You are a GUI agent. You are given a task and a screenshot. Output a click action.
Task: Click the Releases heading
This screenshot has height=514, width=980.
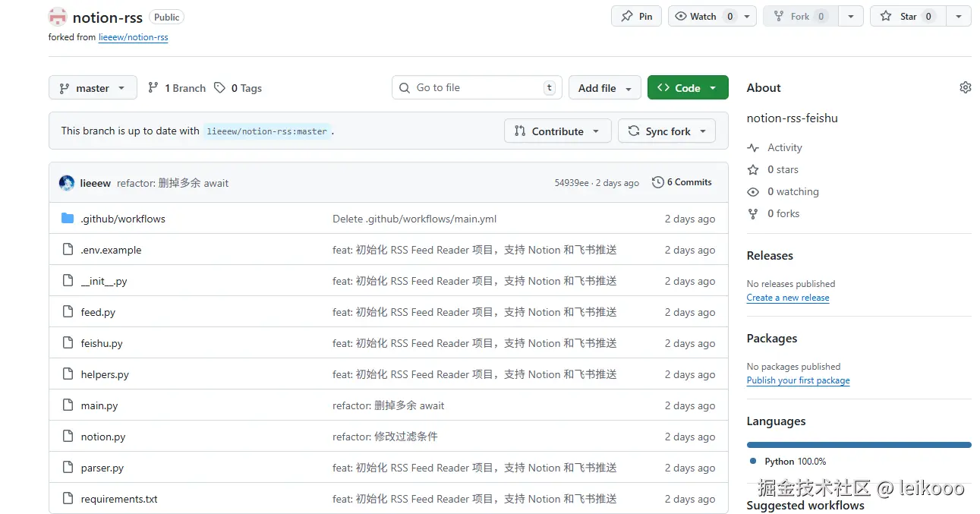[x=770, y=256]
